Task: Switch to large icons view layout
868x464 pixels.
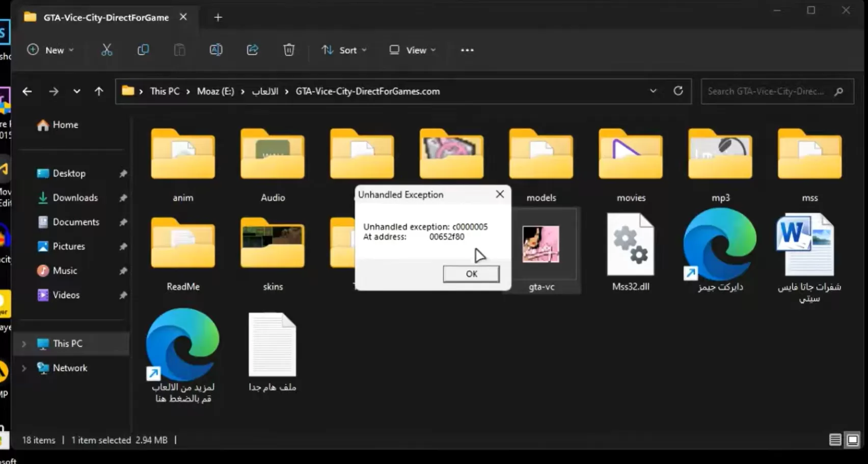Action: 852,440
